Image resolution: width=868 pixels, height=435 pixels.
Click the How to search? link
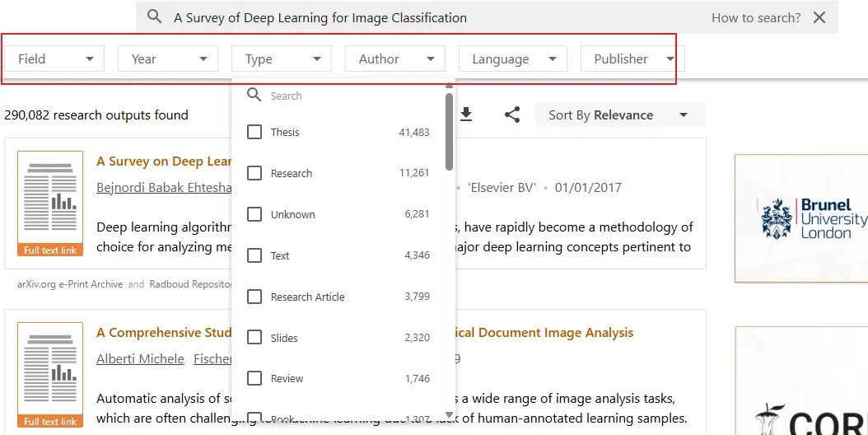point(755,17)
